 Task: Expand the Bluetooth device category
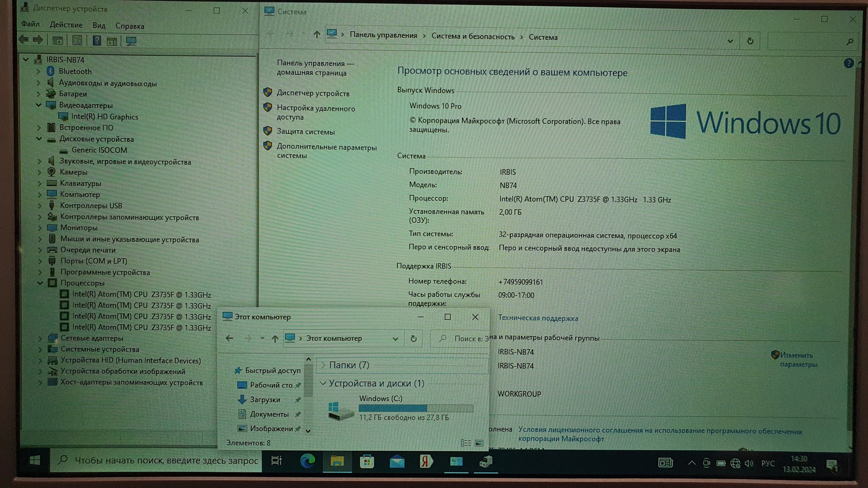tap(39, 72)
